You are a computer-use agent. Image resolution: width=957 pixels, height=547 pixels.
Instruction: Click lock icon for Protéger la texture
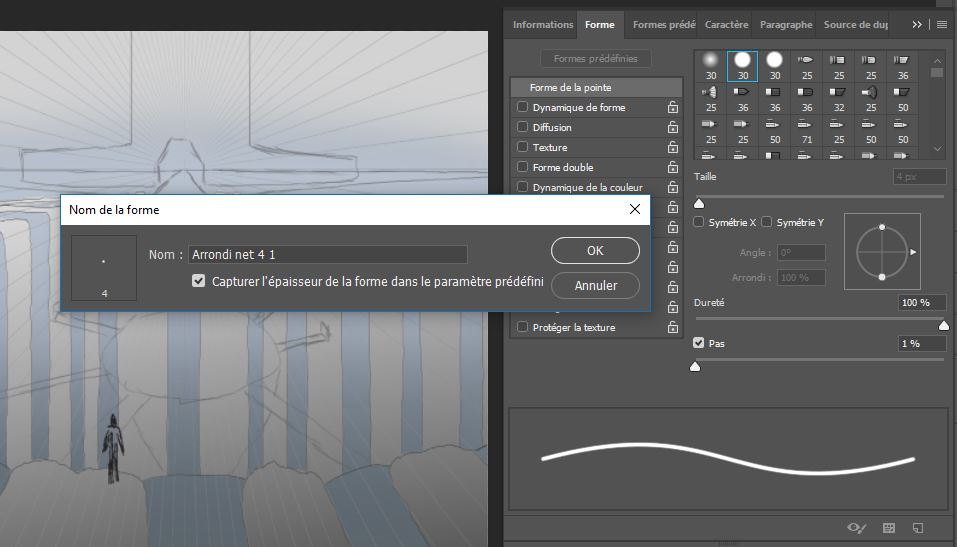(x=673, y=328)
